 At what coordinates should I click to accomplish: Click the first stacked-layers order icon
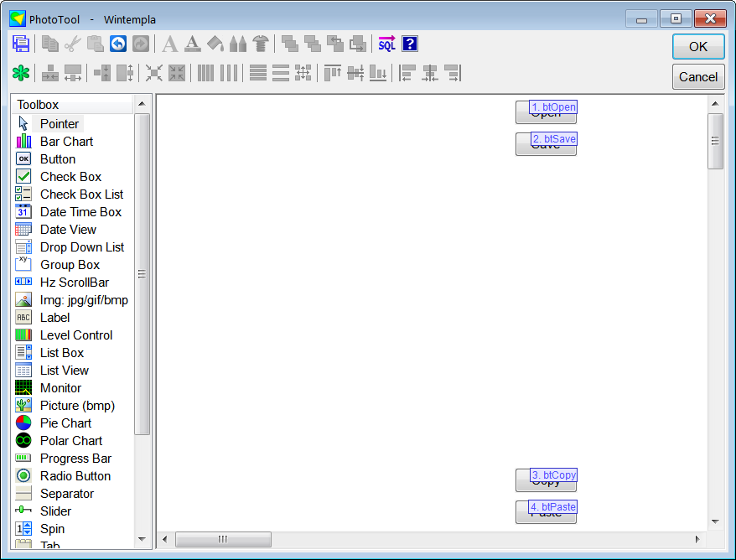[289, 44]
